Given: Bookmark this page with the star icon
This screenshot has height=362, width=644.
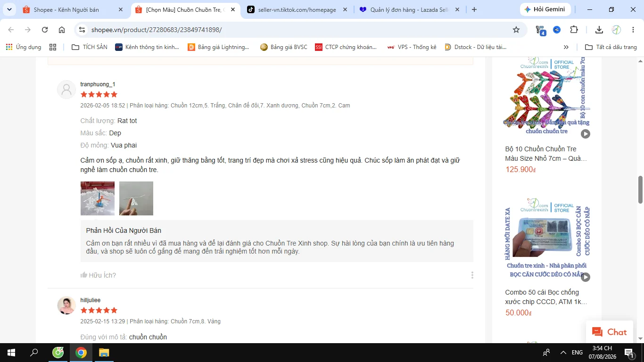Looking at the screenshot, I should (x=516, y=30).
